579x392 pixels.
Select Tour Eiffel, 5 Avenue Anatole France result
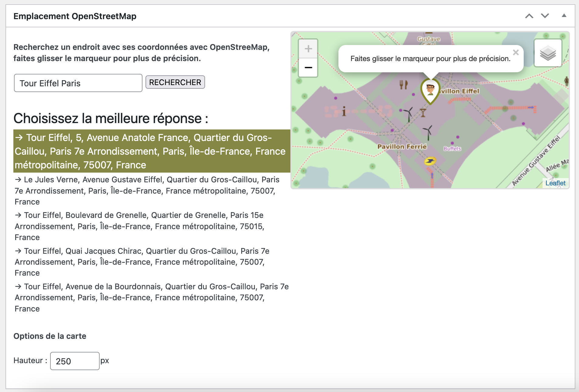point(152,151)
